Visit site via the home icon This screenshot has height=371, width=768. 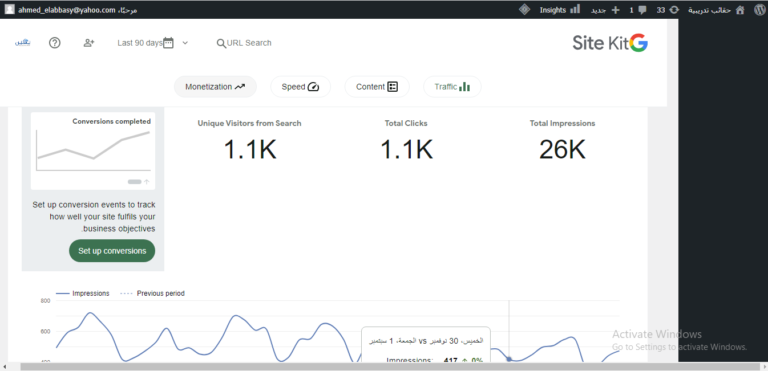[740, 10]
